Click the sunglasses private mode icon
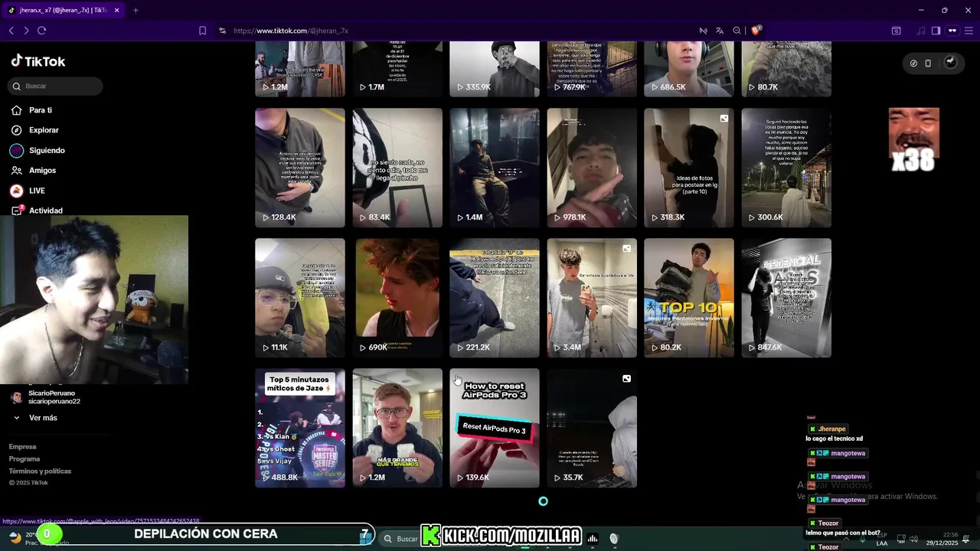Screen dimensions: 980x551 coord(952,31)
